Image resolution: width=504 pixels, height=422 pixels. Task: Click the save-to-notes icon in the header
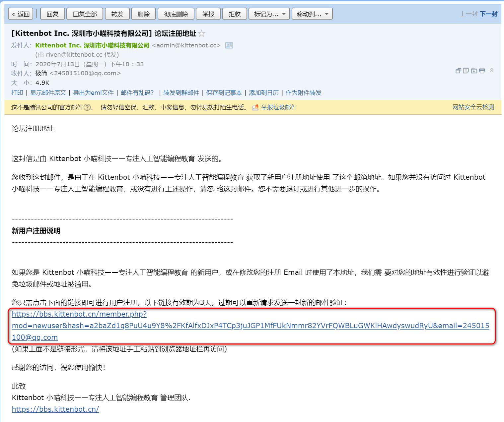(466, 70)
